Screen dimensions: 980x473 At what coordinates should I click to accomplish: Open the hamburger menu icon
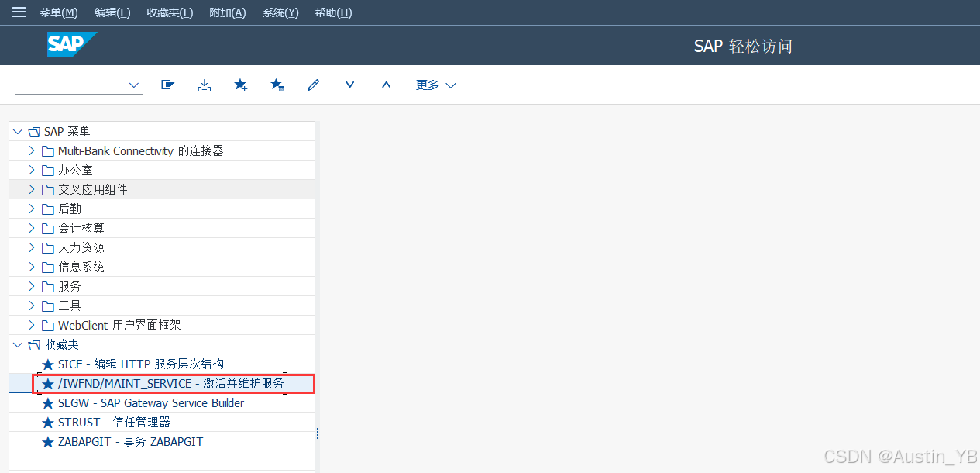(x=19, y=12)
